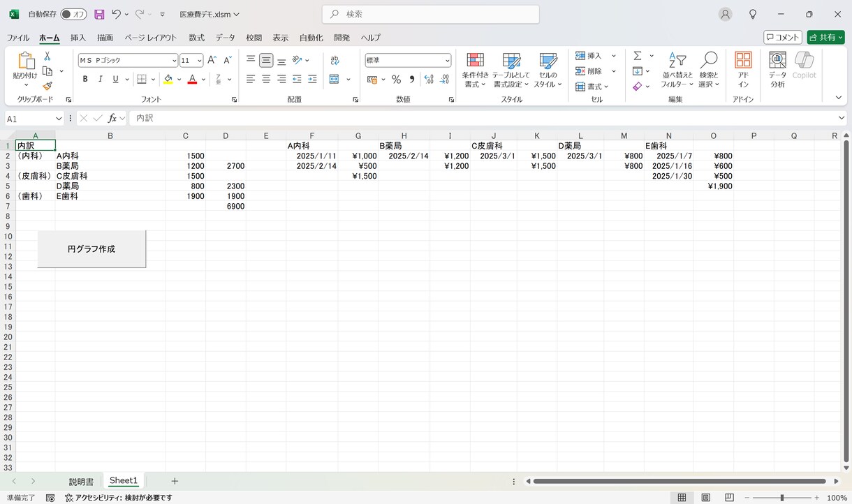This screenshot has width=852, height=504.
Task: Open Cell Styles gallery
Action: (548, 70)
